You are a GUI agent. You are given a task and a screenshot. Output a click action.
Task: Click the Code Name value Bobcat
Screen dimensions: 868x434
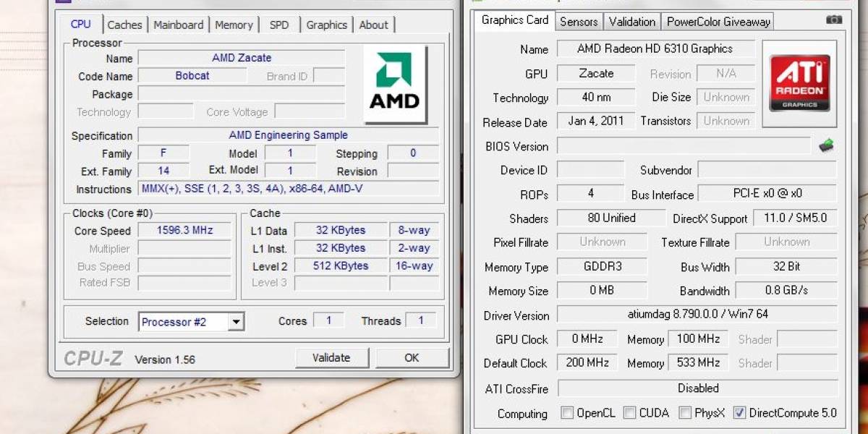(191, 76)
